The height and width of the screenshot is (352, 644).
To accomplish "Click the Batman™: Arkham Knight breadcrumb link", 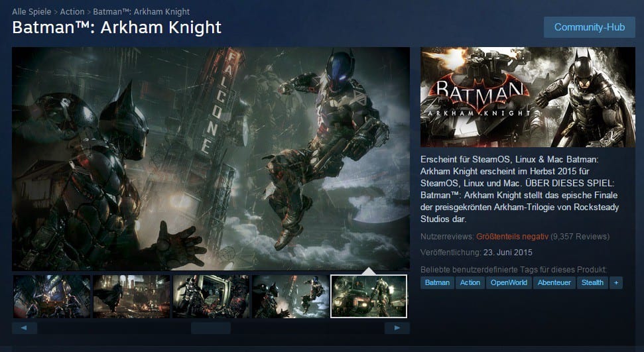I will pos(141,11).
